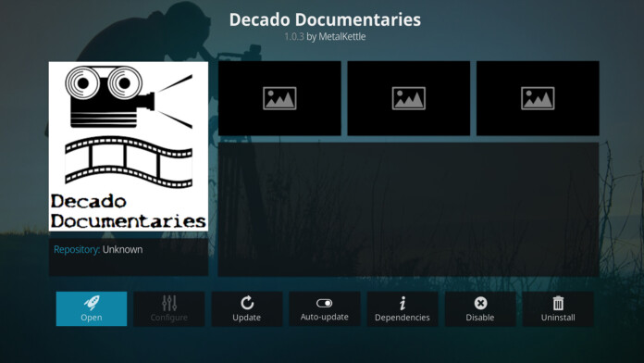Select the Uninstall button label
644x363 pixels.
pyautogui.click(x=558, y=318)
